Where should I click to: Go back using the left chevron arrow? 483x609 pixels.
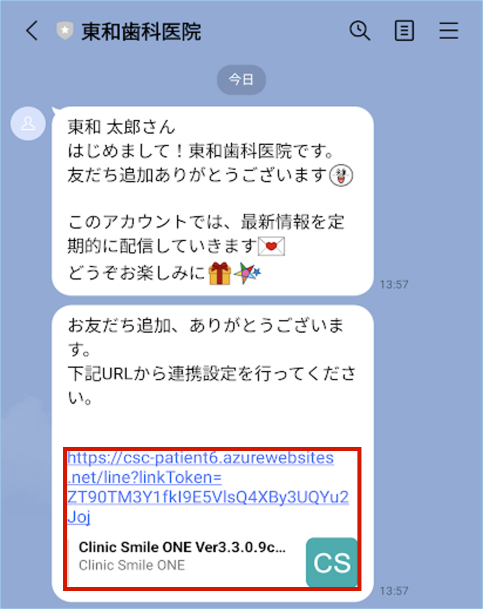32,31
